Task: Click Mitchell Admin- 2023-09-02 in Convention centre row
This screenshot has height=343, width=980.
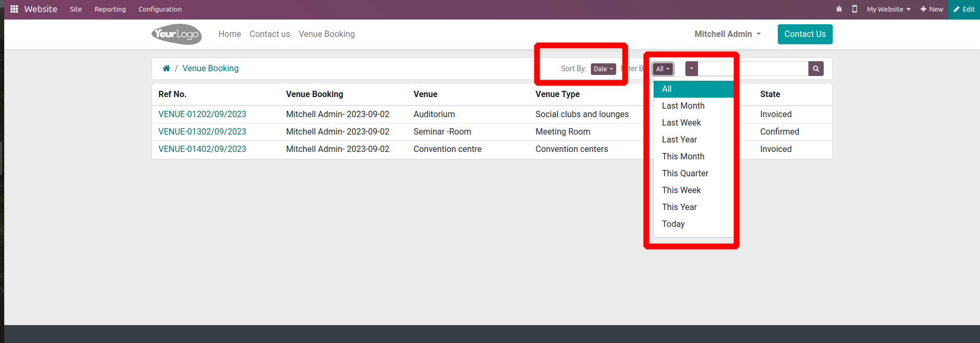Action: (x=338, y=149)
